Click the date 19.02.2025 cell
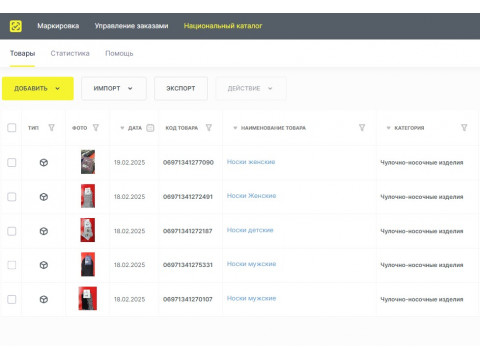This screenshot has height=360, width=480. pyautogui.click(x=130, y=163)
